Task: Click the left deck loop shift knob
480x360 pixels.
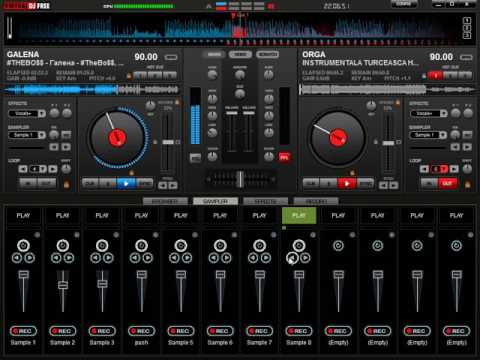Action: tap(66, 169)
